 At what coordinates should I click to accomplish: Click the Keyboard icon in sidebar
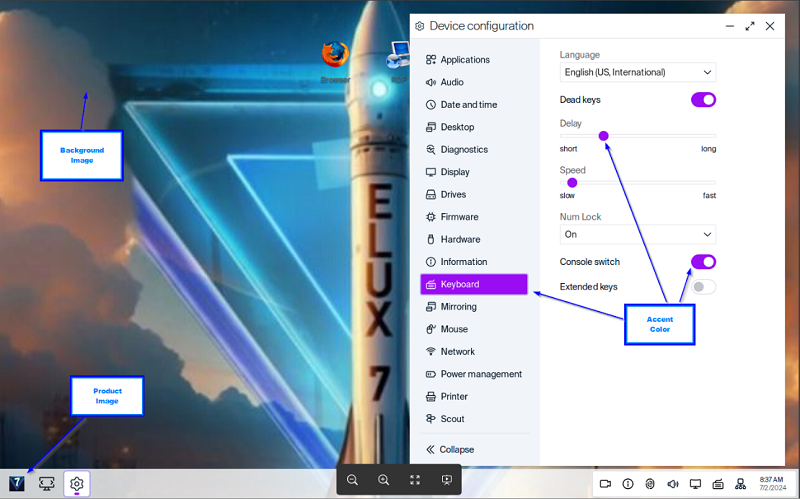pyautogui.click(x=431, y=284)
